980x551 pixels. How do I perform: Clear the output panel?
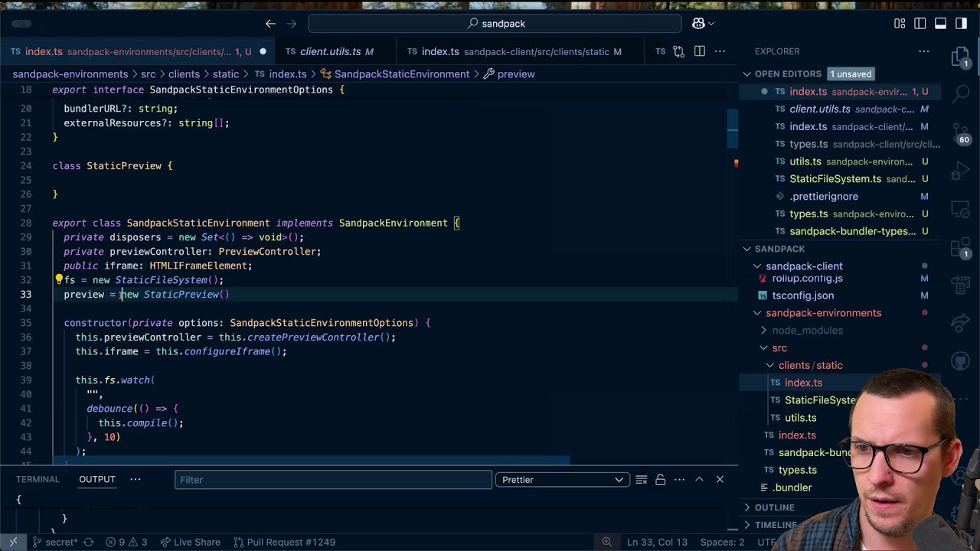click(x=641, y=479)
